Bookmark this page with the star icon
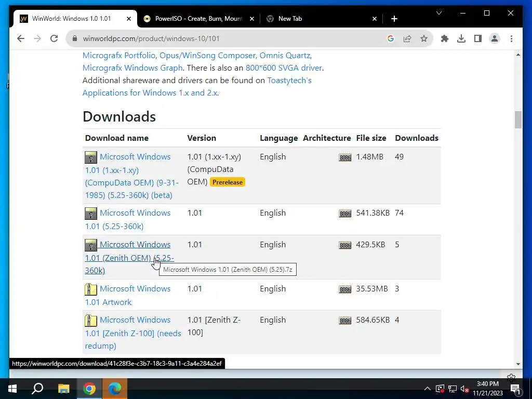The width and height of the screenshot is (532, 399). click(424, 38)
